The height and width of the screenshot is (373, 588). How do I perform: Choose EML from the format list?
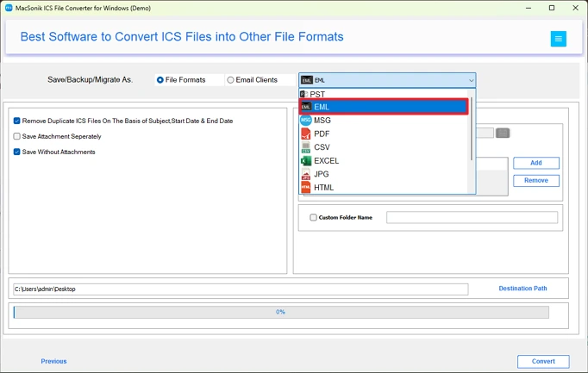click(x=384, y=107)
